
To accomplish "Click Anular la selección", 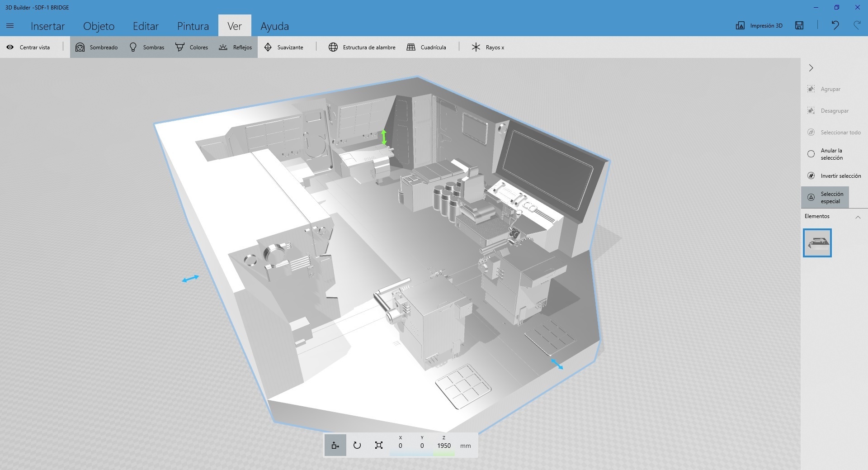I will tap(825, 154).
